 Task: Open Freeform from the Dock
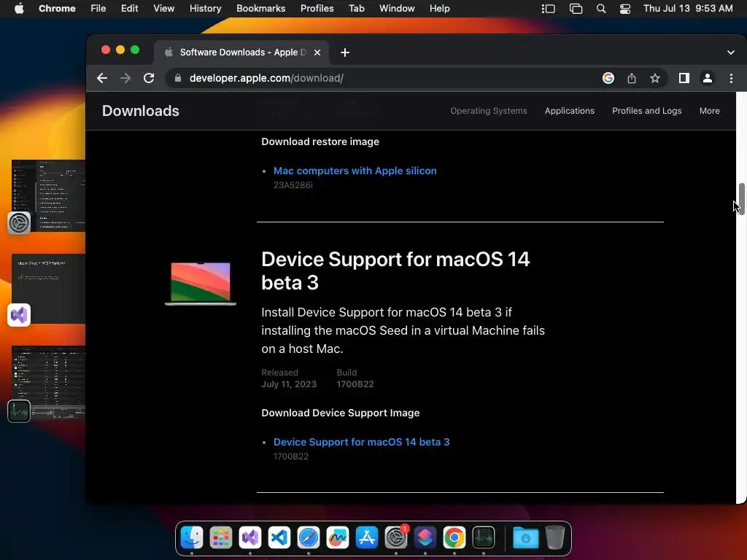338,537
